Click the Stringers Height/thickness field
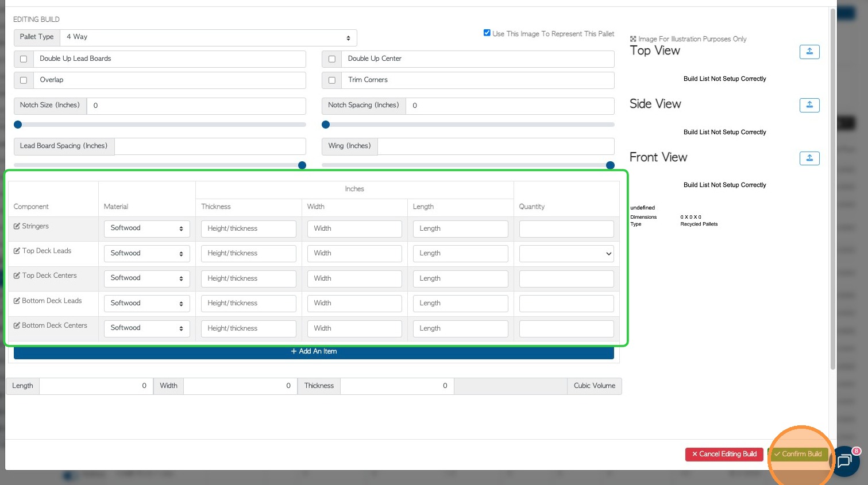This screenshot has width=868, height=485. click(249, 228)
